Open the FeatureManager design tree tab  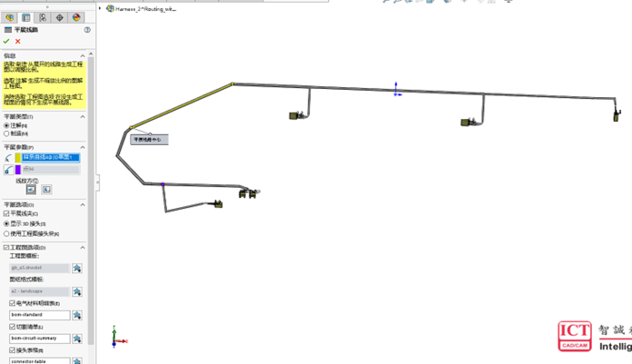pyautogui.click(x=10, y=17)
